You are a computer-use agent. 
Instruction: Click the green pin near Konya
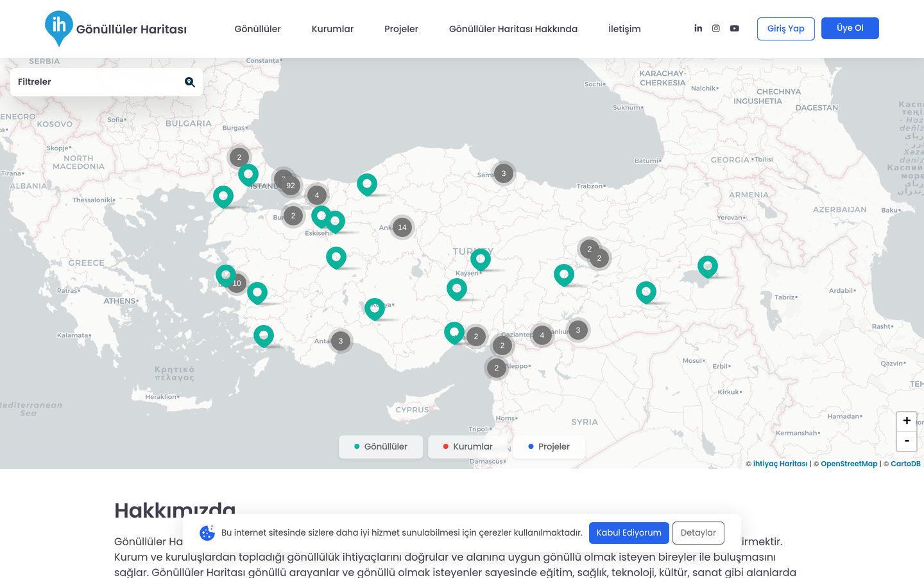pos(375,308)
